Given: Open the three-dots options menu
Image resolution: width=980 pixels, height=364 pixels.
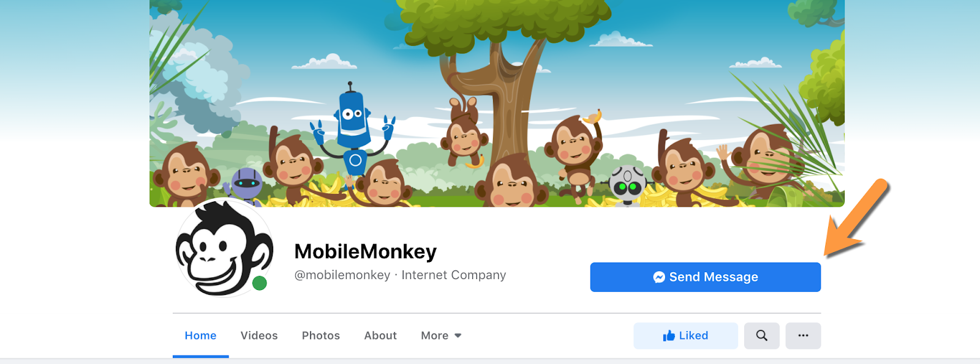Looking at the screenshot, I should point(803,336).
